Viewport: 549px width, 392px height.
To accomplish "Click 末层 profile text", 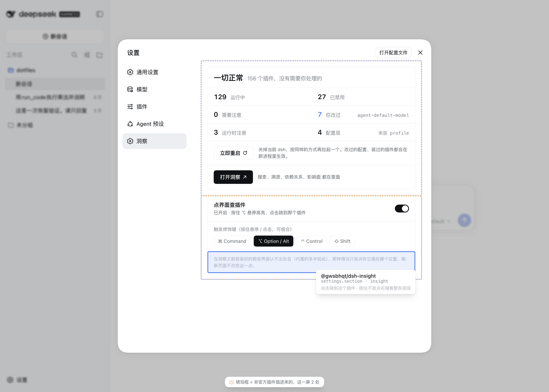I will 393,133.
